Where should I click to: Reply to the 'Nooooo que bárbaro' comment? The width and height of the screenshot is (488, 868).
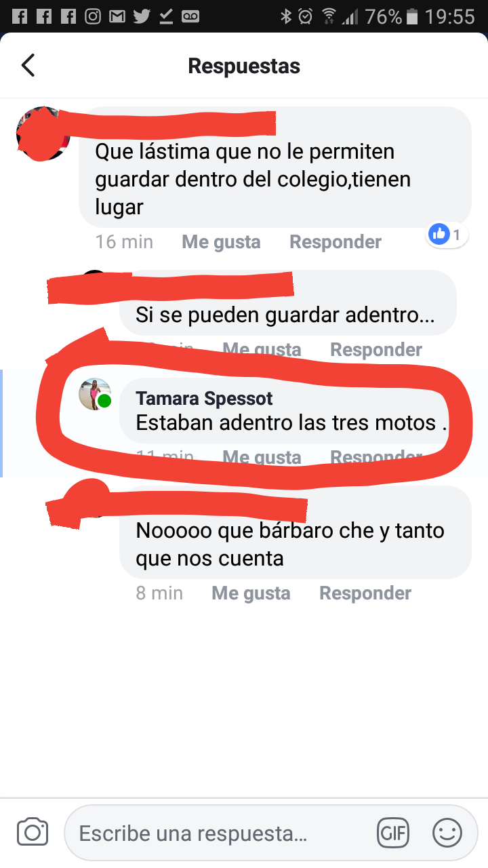pos(365,593)
